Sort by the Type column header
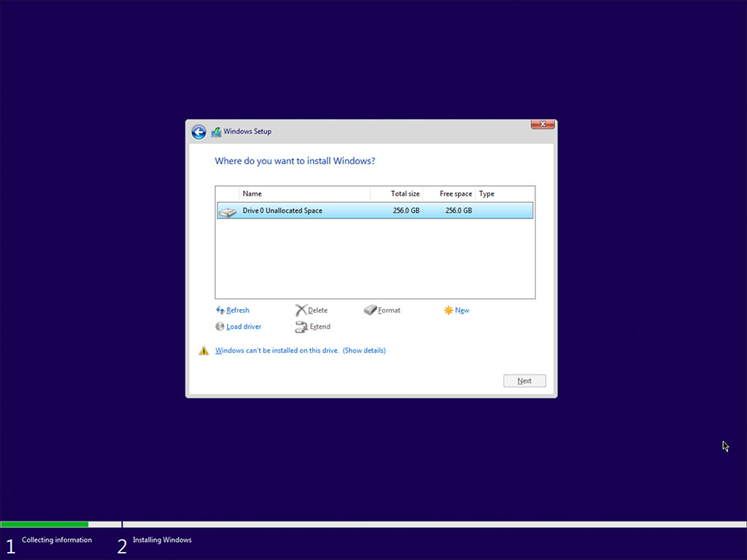Viewport: 747px width, 560px height. click(505, 194)
